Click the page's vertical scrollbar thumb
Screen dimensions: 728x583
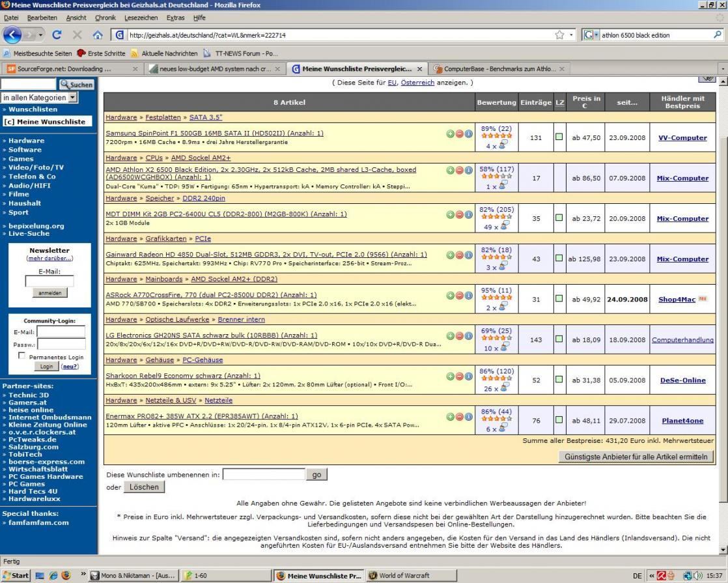pos(723,319)
